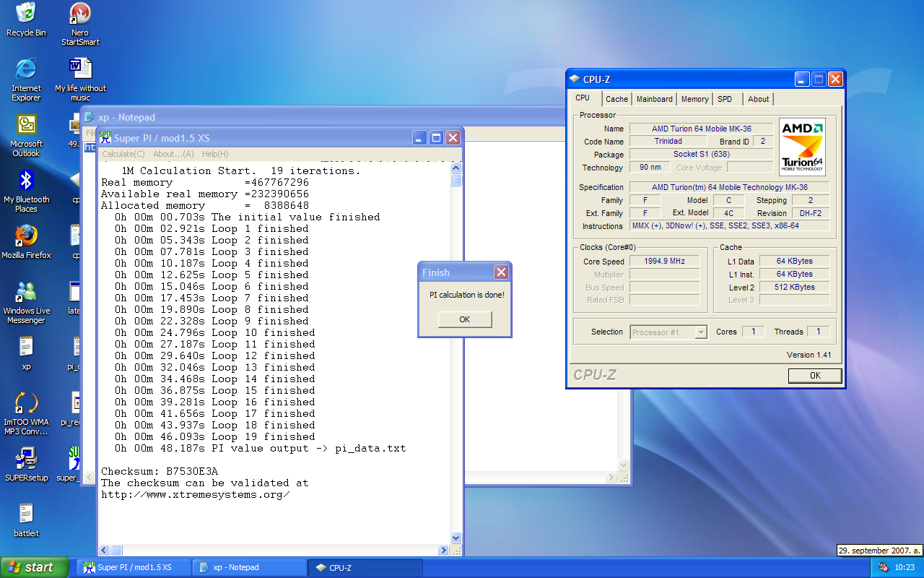924x578 pixels.
Task: Select CPU-Z taskbar button
Action: (365, 567)
